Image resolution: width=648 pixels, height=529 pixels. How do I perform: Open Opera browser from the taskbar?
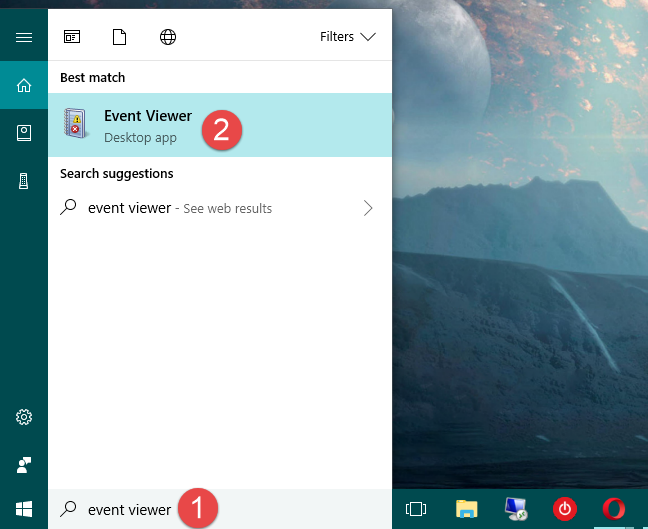coord(614,509)
